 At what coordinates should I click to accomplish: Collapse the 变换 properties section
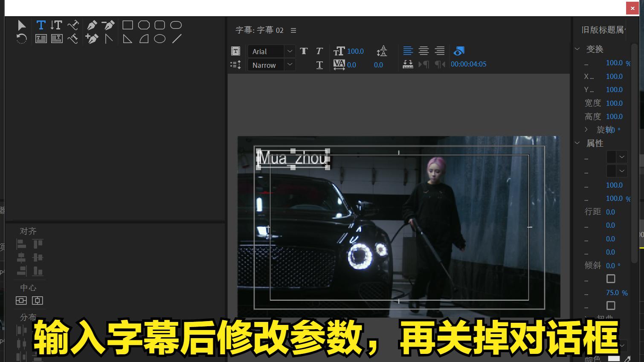(577, 49)
